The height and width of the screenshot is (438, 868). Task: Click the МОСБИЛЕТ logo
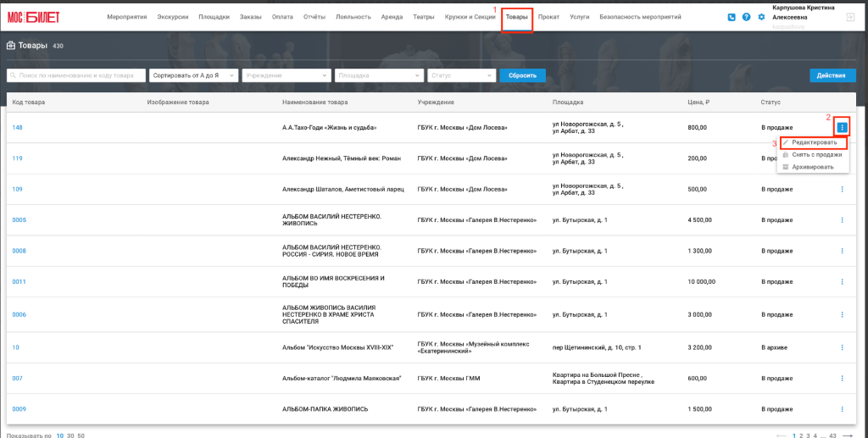(34, 17)
